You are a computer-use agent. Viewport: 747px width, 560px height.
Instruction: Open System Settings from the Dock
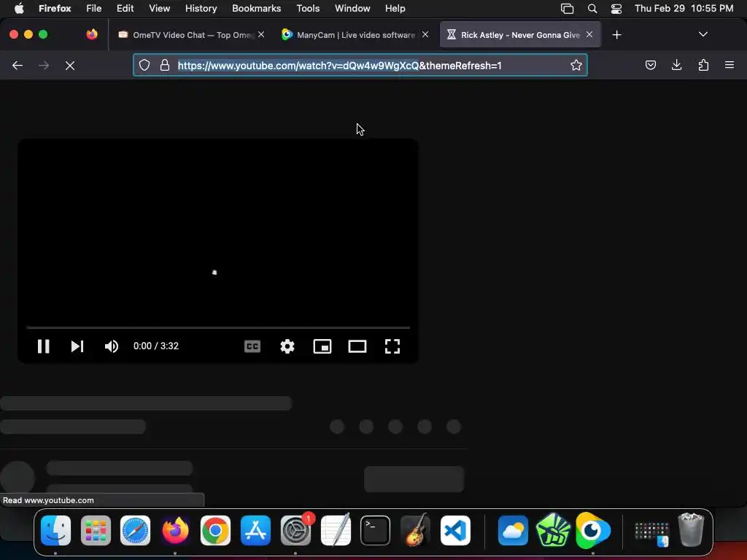[x=295, y=531]
